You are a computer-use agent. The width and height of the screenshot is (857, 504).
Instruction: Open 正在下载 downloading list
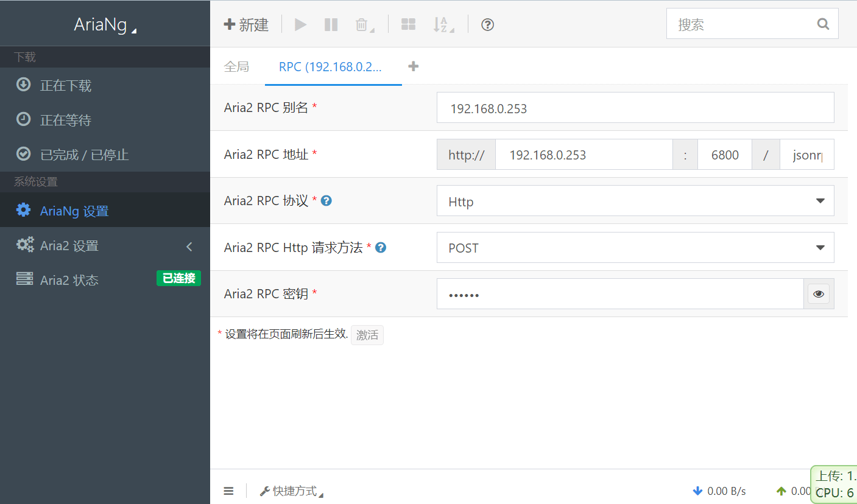105,85
